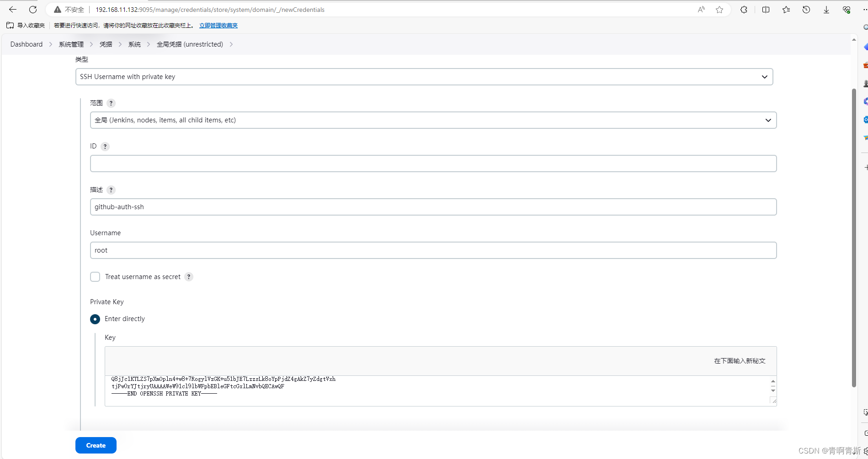Expand chevron after 系统 breadcrumb
This screenshot has width=868, height=459.
pyautogui.click(x=149, y=44)
